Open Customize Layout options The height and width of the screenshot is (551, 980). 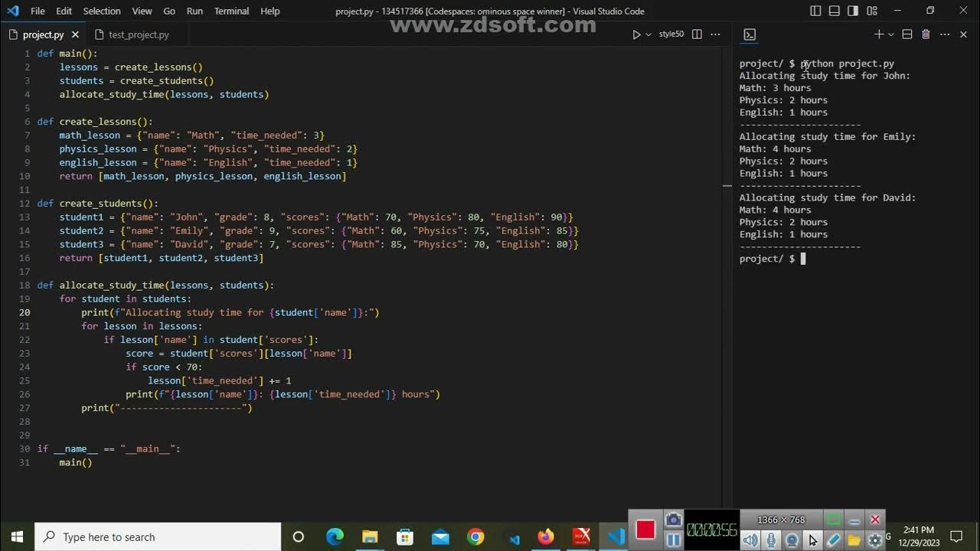tap(872, 11)
